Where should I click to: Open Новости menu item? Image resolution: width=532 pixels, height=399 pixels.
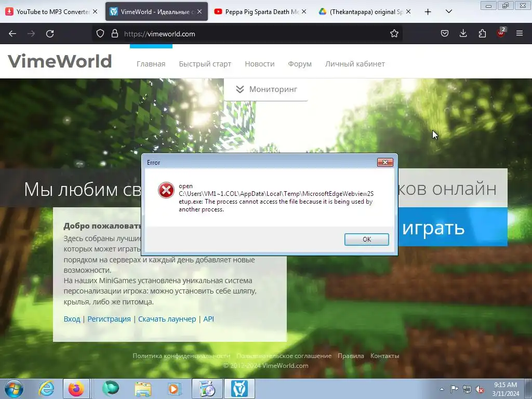260,64
